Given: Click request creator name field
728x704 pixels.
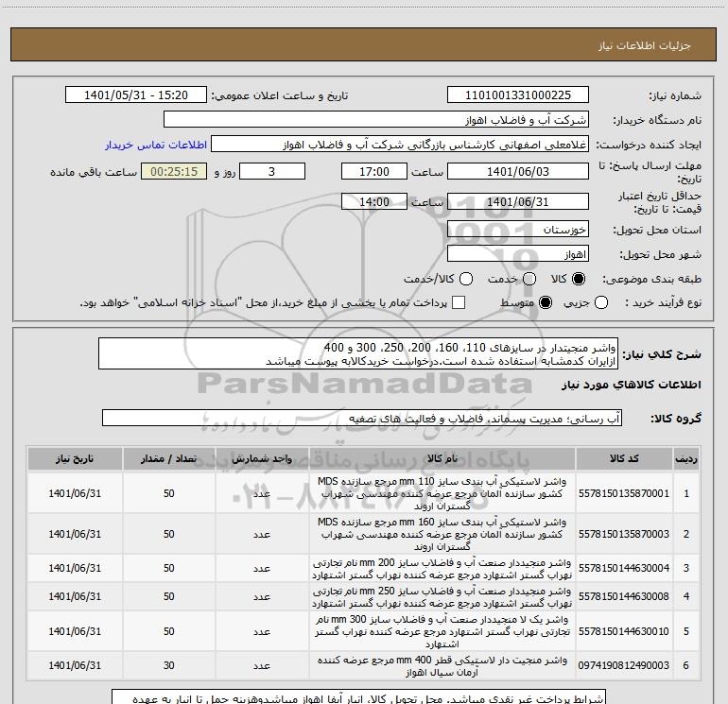Looking at the screenshot, I should tap(400, 145).
